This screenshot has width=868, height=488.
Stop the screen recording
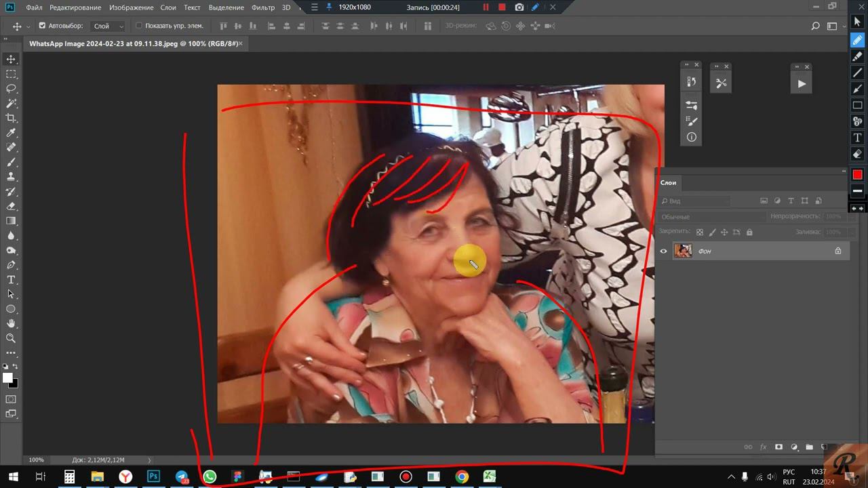(x=502, y=7)
